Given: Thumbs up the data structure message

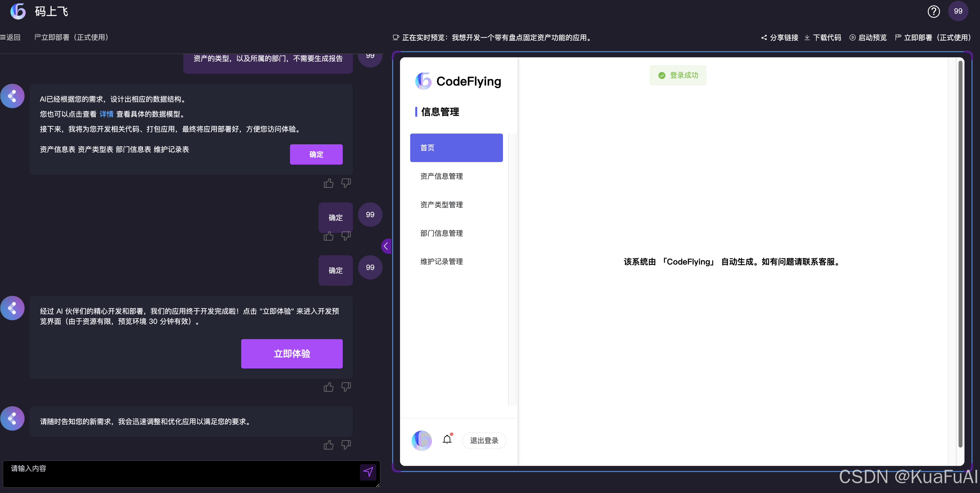Looking at the screenshot, I should 328,183.
